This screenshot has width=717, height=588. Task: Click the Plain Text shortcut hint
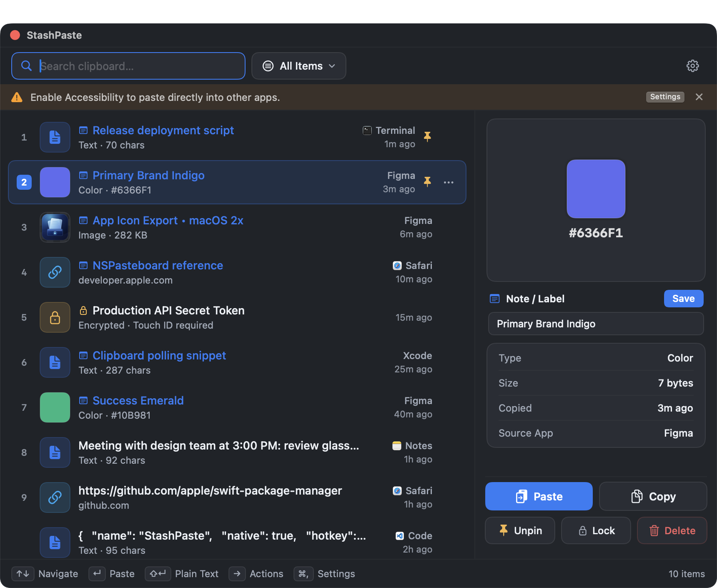pos(182,574)
